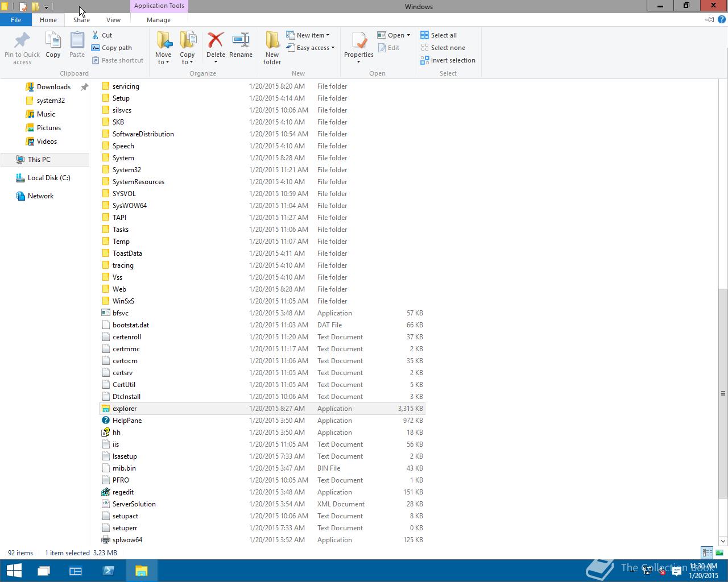The width and height of the screenshot is (728, 582).
Task: Select the bootstat.dat file
Action: pyautogui.click(x=262, y=325)
